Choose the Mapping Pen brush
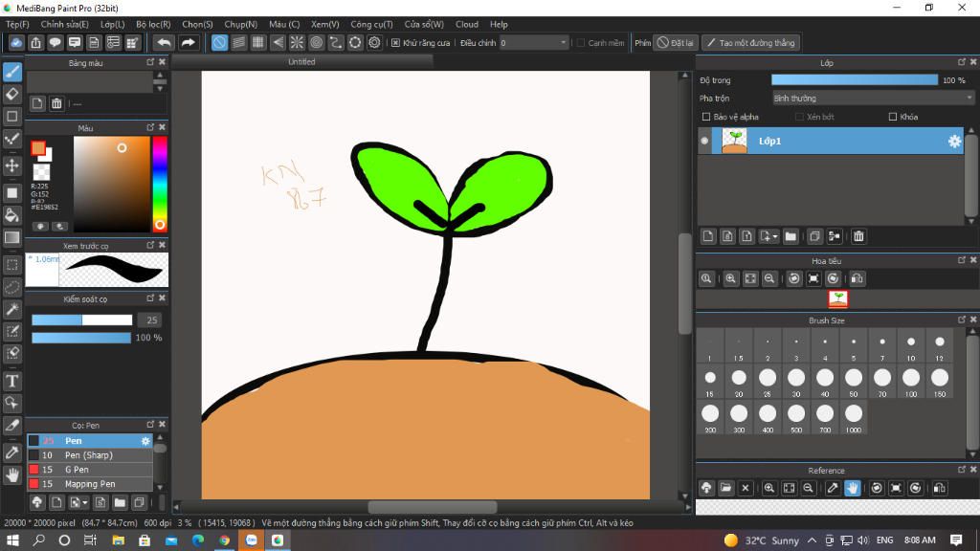Image resolution: width=980 pixels, height=551 pixels. (90, 484)
